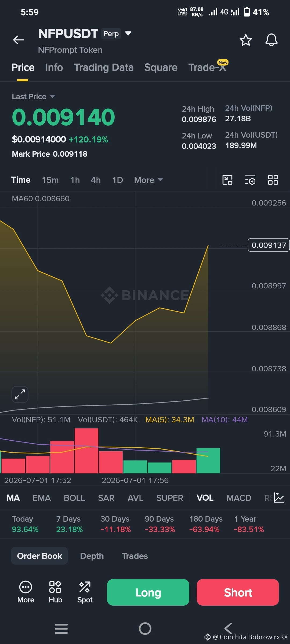Viewport: 290px width, 644px height.
Task: Switch to the Trades view
Action: pos(135,556)
